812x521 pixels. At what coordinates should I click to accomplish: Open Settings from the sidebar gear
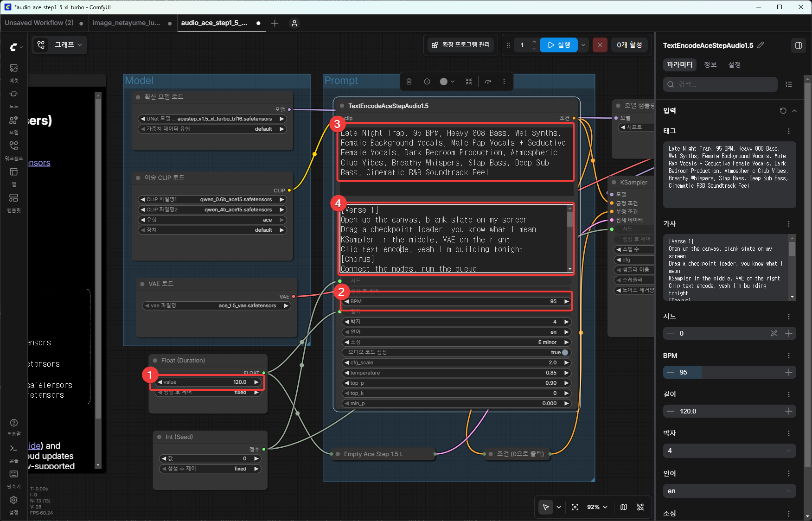tap(14, 505)
